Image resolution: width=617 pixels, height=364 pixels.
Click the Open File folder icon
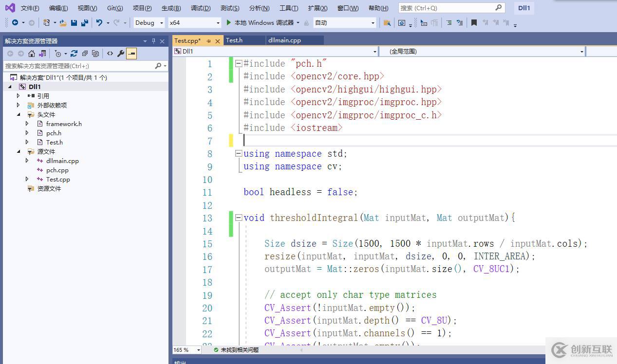[63, 23]
